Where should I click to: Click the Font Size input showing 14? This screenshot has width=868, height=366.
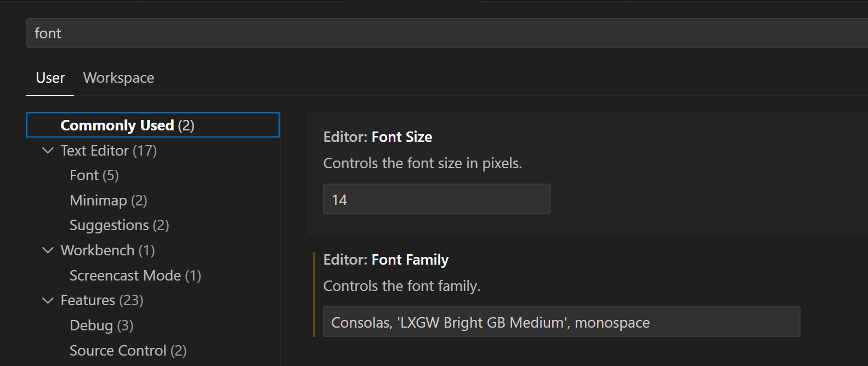point(436,199)
